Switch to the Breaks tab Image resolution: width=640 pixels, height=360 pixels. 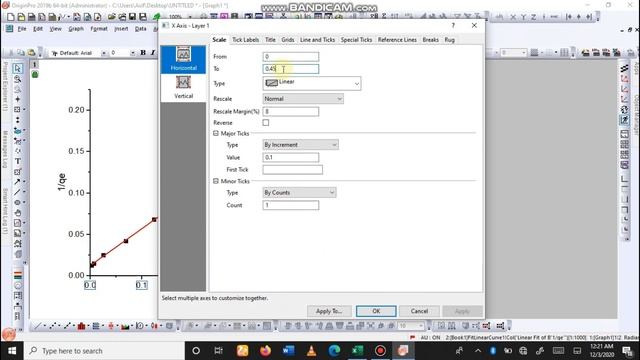pos(430,40)
